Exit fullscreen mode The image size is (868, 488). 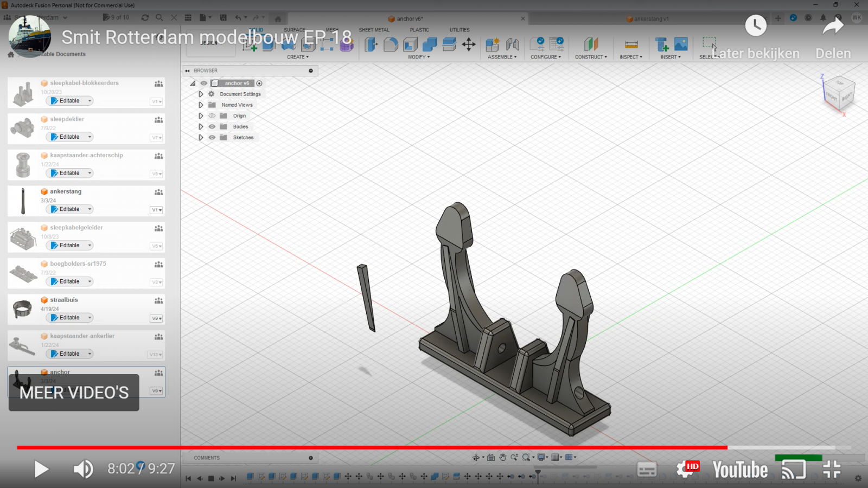[x=832, y=469]
